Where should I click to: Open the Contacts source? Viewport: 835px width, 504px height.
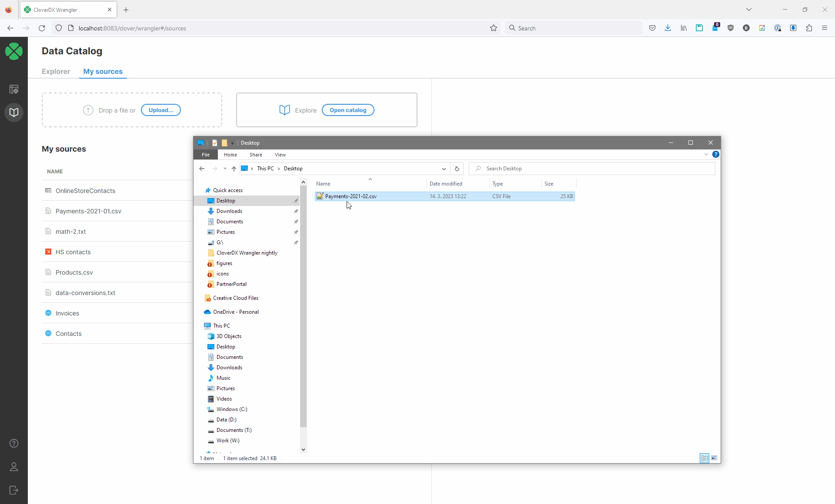click(x=68, y=334)
